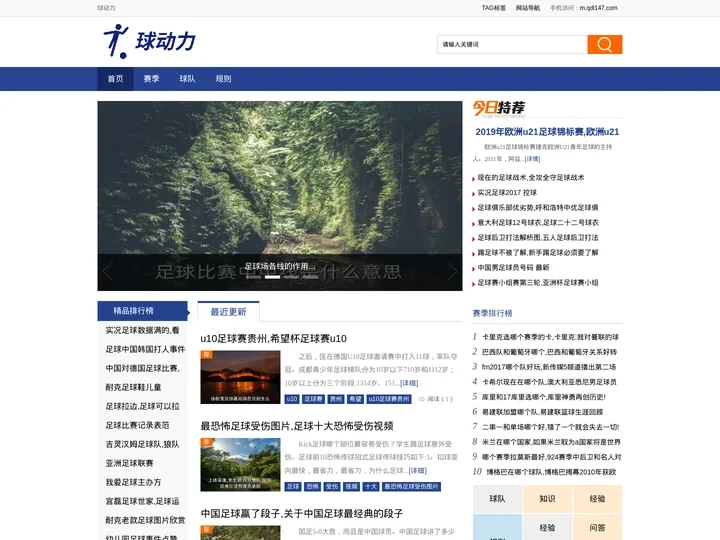Click the carousel caption 足球场各线的作用
Screen dimensions: 720x540
(280, 266)
